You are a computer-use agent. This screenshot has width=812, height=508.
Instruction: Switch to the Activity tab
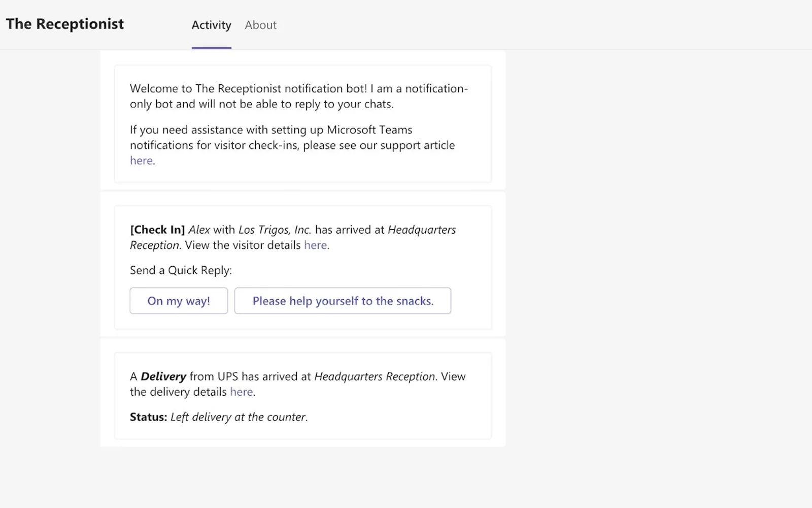211,25
